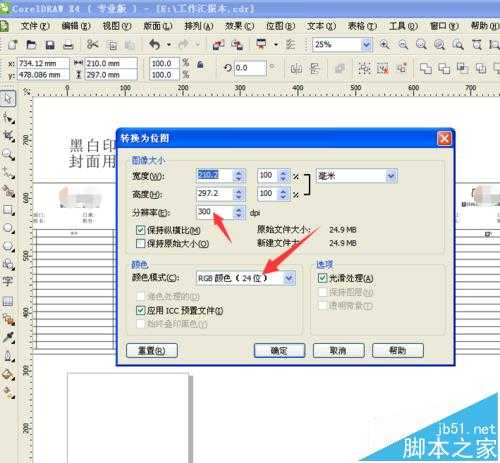
Task: Click the 确定 button
Action: click(279, 351)
